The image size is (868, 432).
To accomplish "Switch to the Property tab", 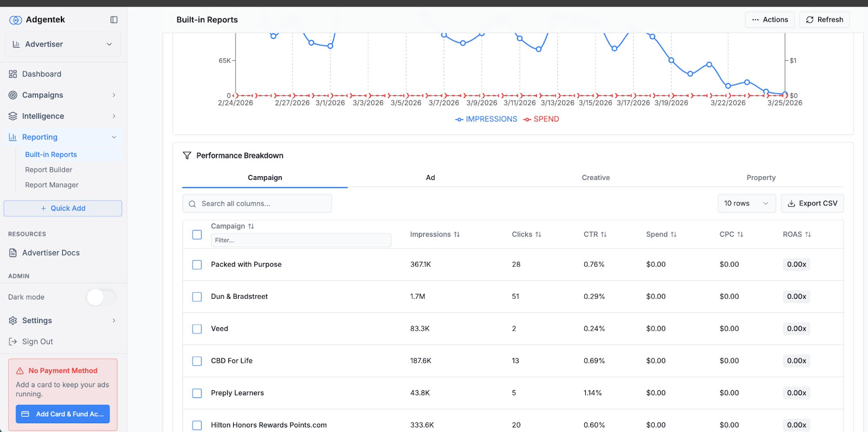I will [x=761, y=178].
